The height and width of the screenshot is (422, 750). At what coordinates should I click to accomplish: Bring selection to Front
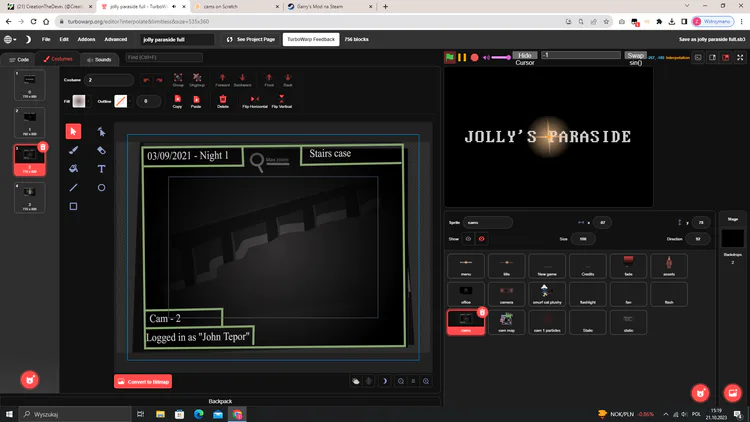point(269,79)
